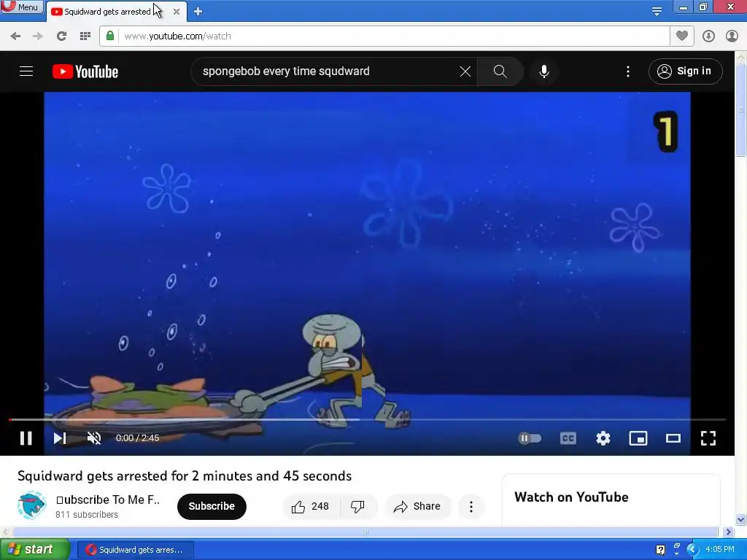Close the Squidward gets arrested tab

[x=177, y=12]
